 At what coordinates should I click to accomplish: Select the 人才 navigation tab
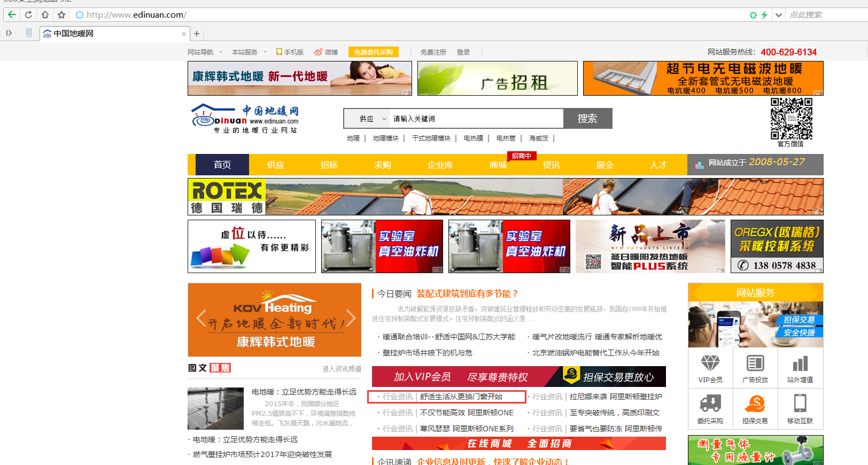pyautogui.click(x=658, y=165)
